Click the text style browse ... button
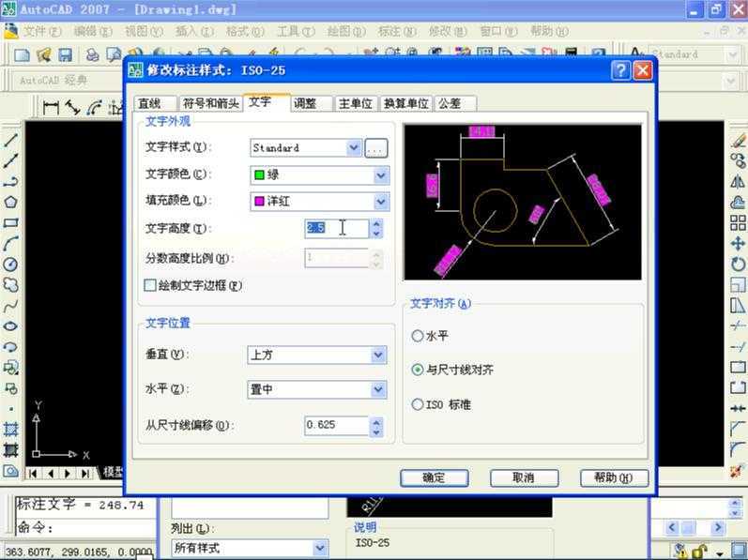Image resolution: width=748 pixels, height=560 pixels. (x=376, y=148)
